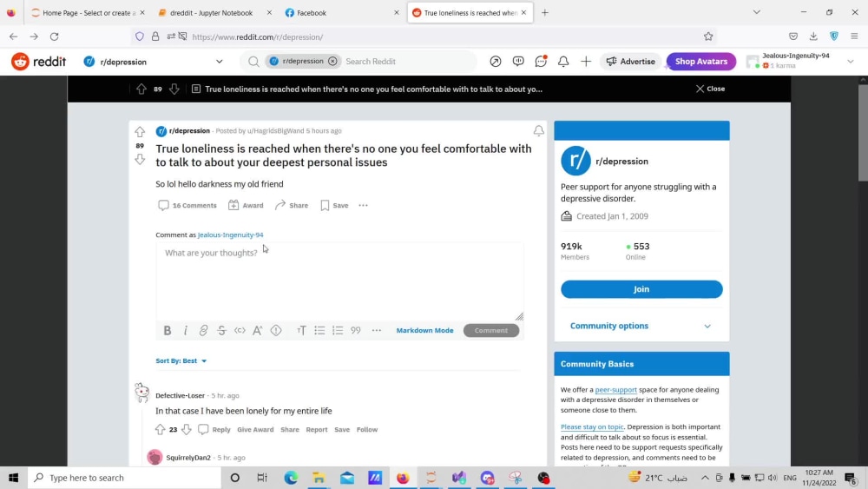Reply to Defective-Loser's comment
868x489 pixels.
[214, 429]
